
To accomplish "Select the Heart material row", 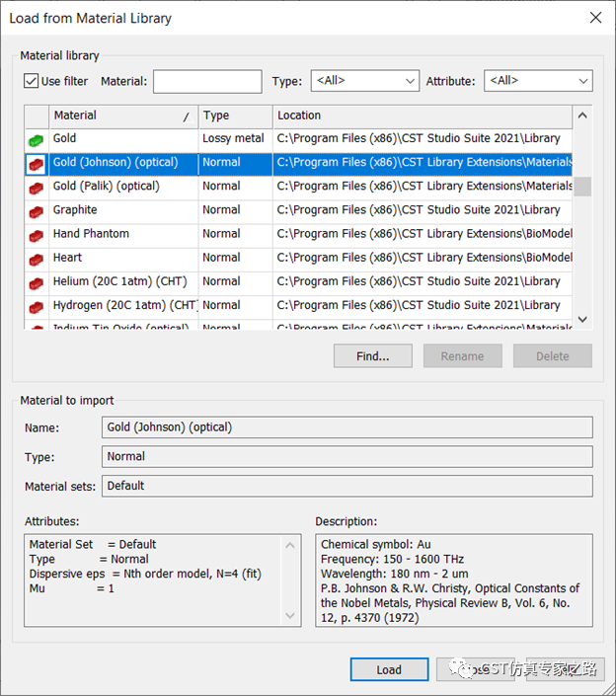I will click(298, 261).
